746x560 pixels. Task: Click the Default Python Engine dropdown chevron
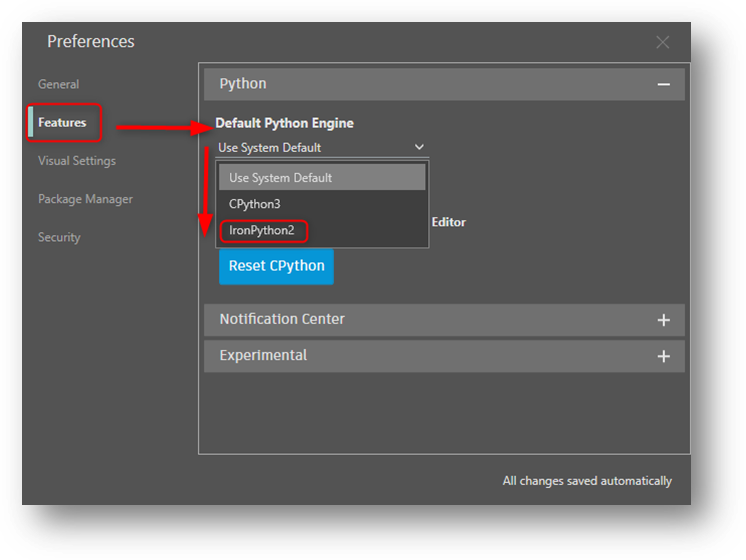pyautogui.click(x=419, y=147)
